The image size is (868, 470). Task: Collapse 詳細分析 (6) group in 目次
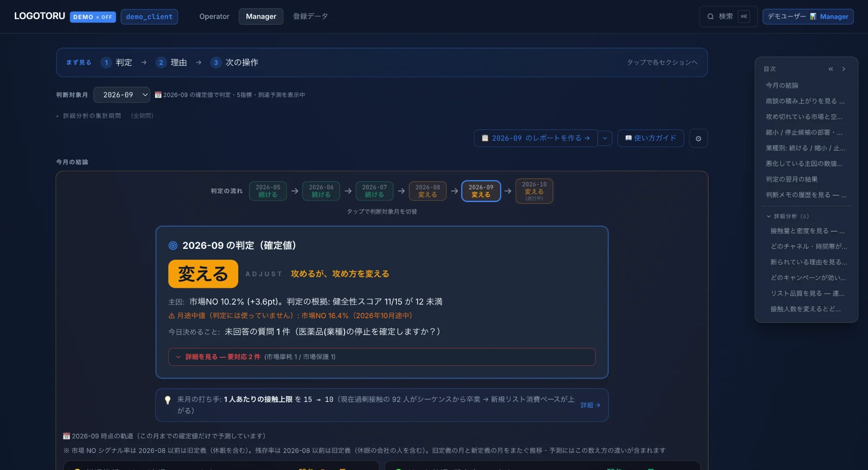[788, 216]
